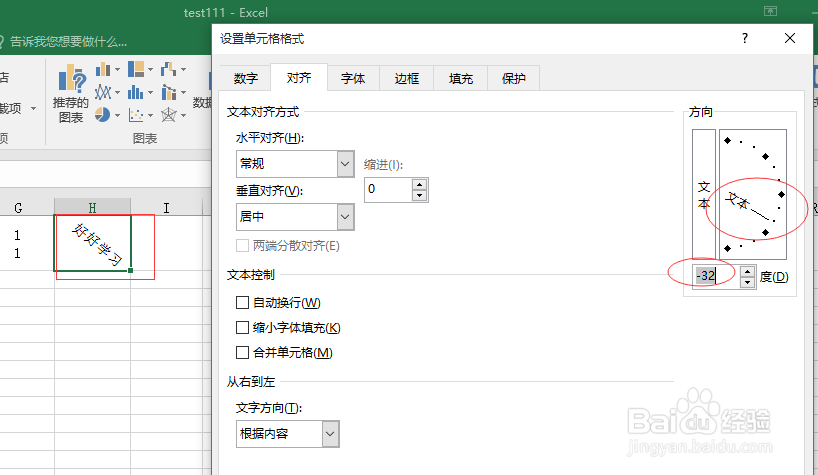Click the column chart icon in ribbon
Viewport: 818px width, 475px height.
click(103, 69)
